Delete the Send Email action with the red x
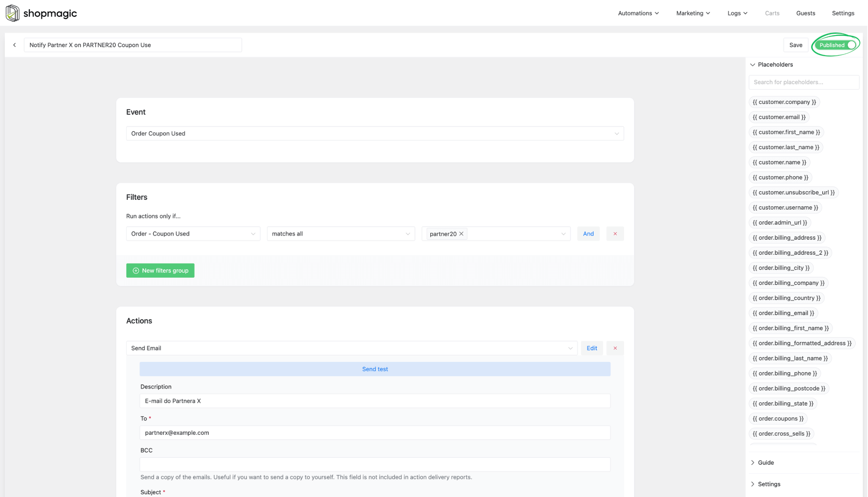This screenshot has width=868, height=497. coord(615,348)
